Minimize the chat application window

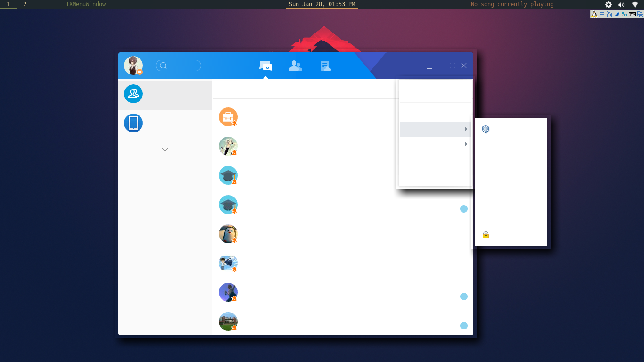point(441,66)
